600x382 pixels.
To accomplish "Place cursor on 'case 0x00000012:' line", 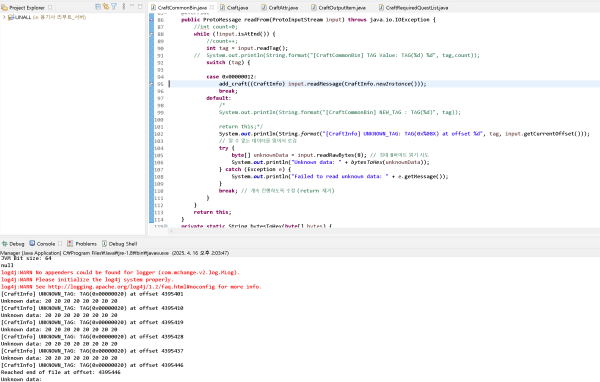I will 231,77.
